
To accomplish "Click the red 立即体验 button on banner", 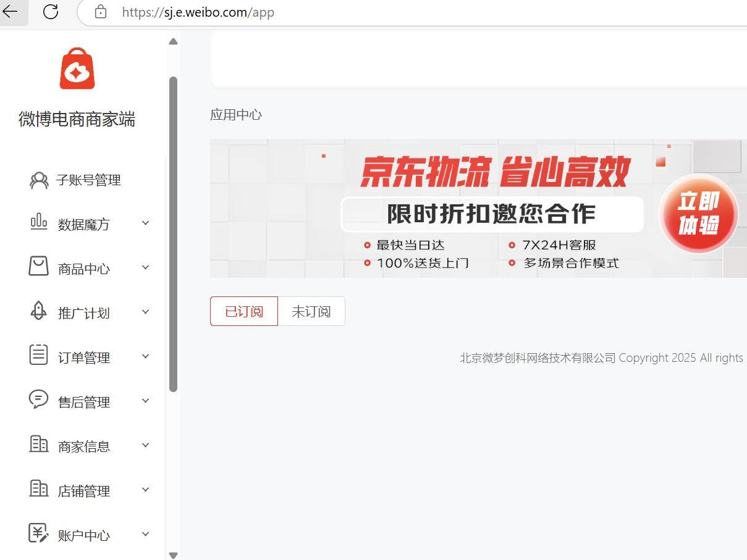I will (x=698, y=214).
